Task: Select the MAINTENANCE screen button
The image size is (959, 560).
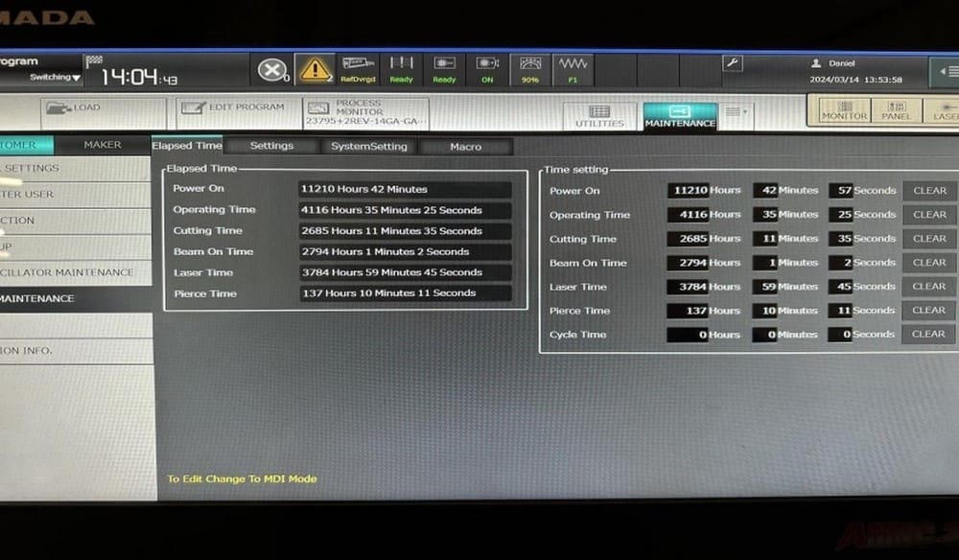Action: click(x=680, y=115)
